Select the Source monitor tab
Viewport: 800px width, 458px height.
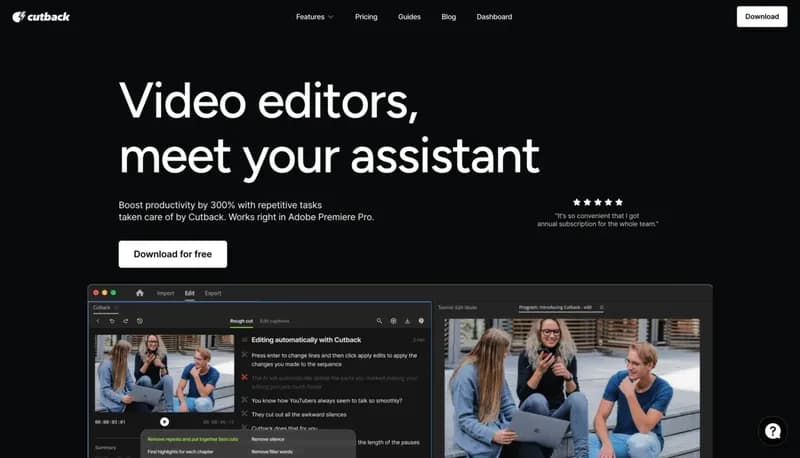[458, 308]
